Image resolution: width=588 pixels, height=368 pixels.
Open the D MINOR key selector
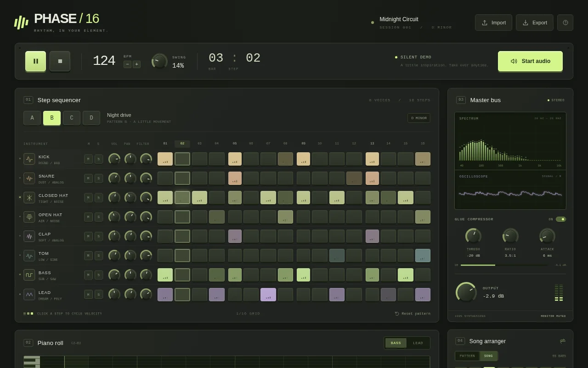pos(419,118)
